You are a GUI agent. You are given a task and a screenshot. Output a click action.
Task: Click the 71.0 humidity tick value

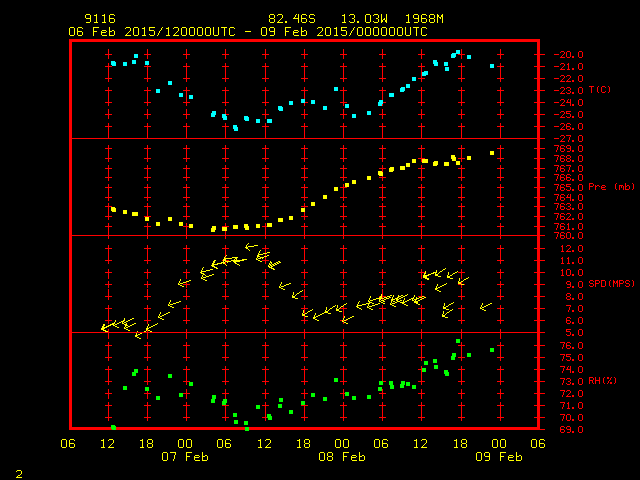(572, 406)
